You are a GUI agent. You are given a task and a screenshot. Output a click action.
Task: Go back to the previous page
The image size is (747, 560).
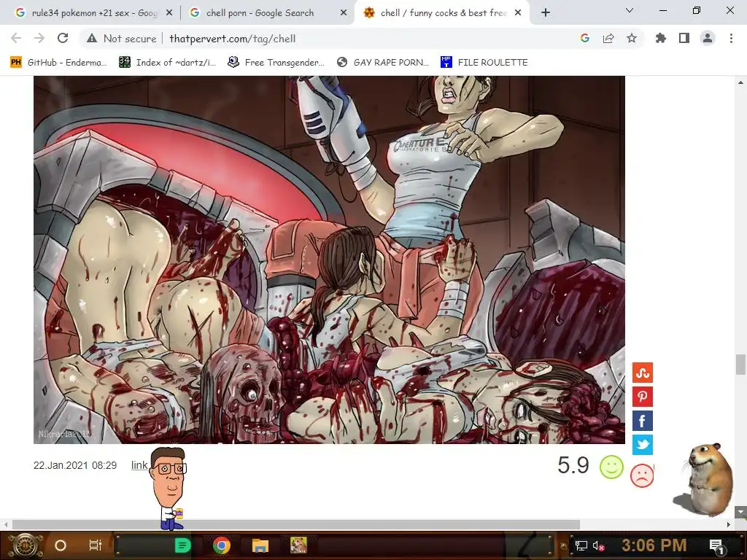[x=16, y=39]
